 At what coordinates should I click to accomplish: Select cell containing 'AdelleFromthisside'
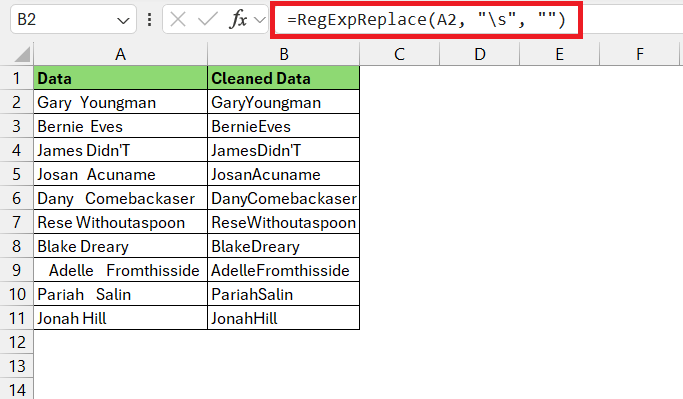(x=284, y=270)
